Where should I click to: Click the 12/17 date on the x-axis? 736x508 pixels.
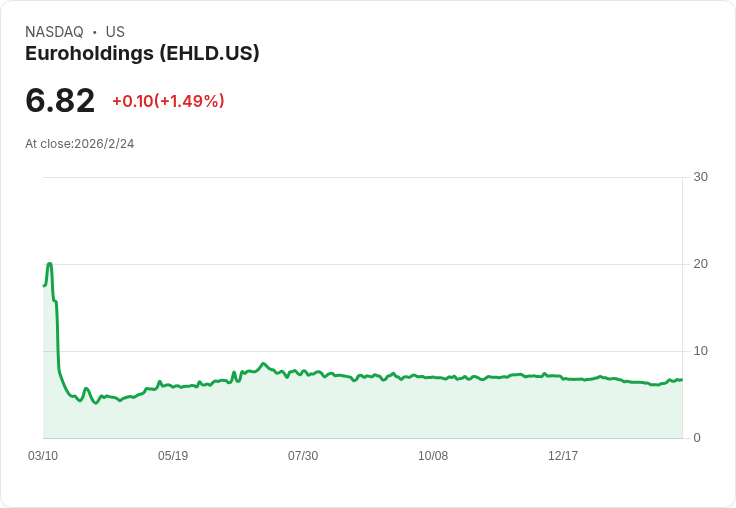click(x=563, y=456)
